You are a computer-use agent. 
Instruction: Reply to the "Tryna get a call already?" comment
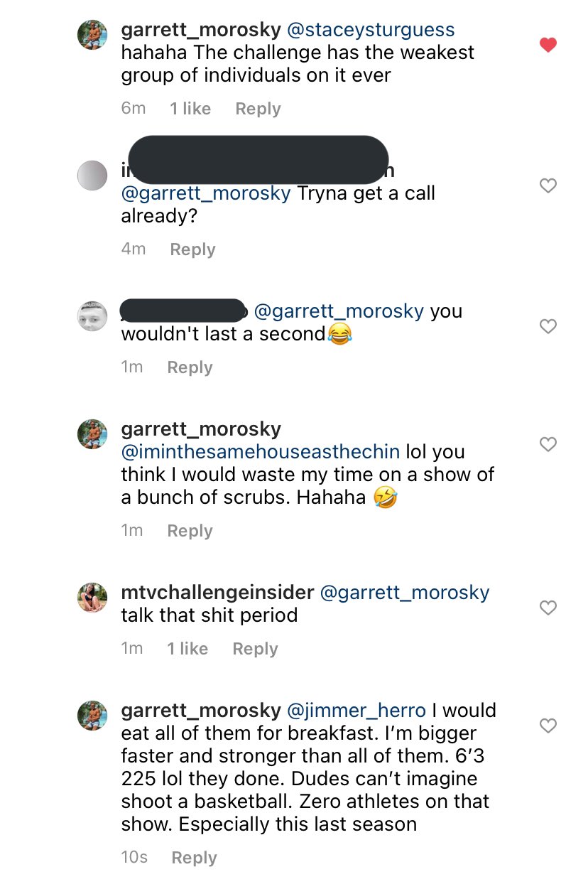click(x=192, y=249)
